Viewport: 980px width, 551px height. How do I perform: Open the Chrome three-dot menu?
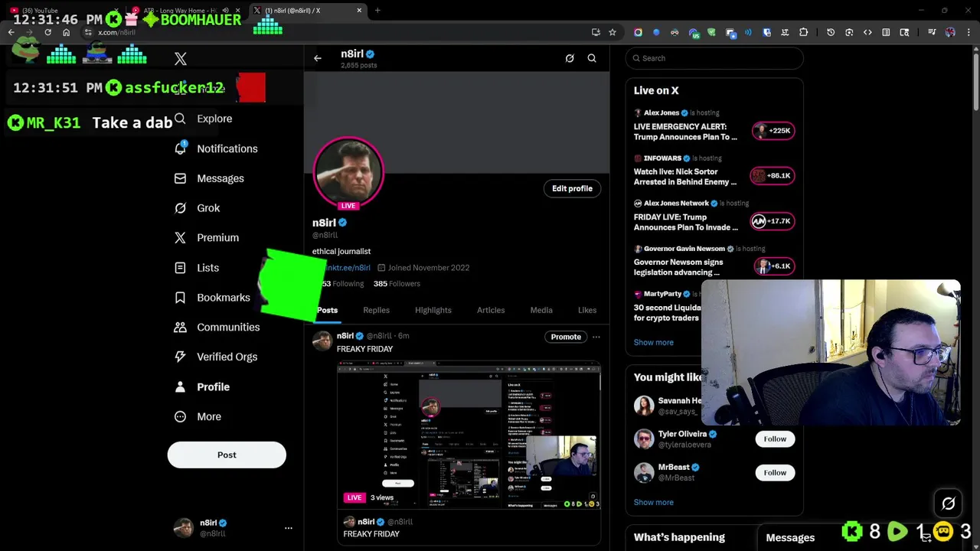coord(969,32)
